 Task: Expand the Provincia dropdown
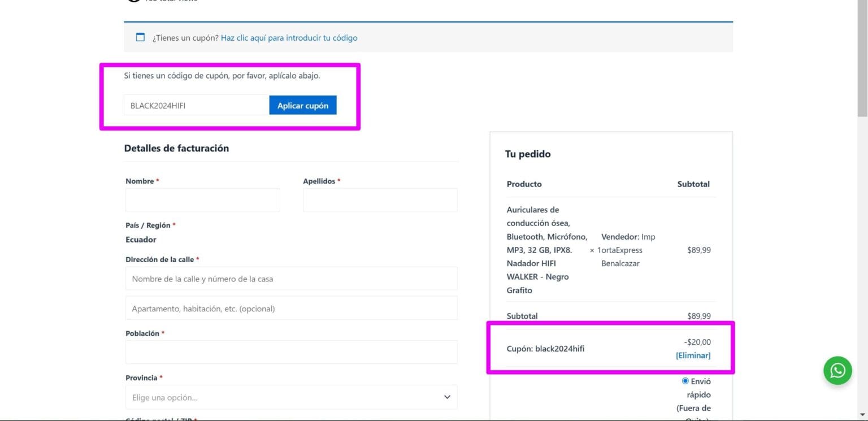(x=291, y=397)
